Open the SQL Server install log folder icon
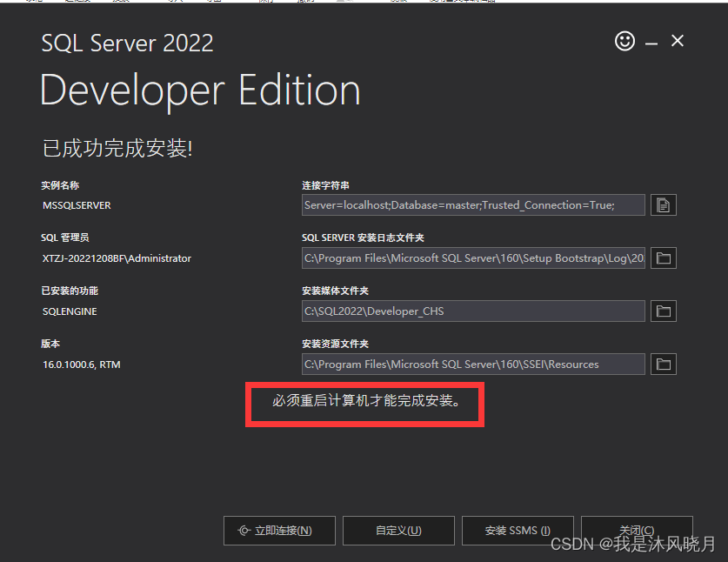728x562 pixels. (x=663, y=258)
